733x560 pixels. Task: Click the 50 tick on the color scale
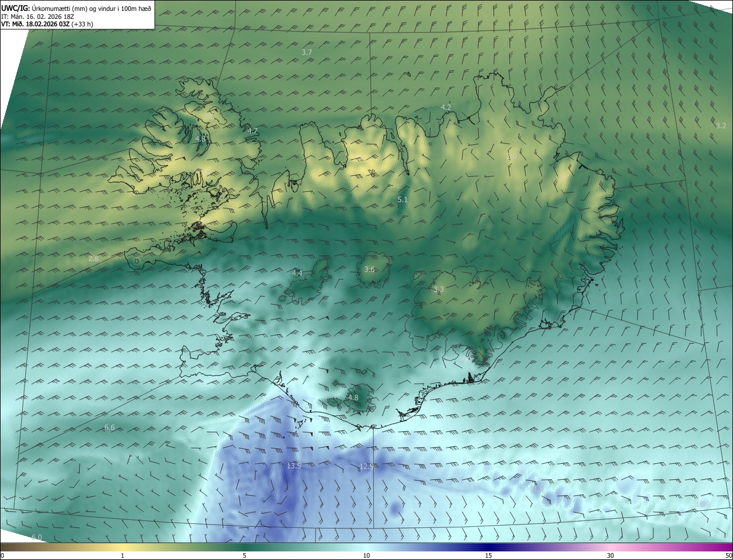pyautogui.click(x=728, y=555)
